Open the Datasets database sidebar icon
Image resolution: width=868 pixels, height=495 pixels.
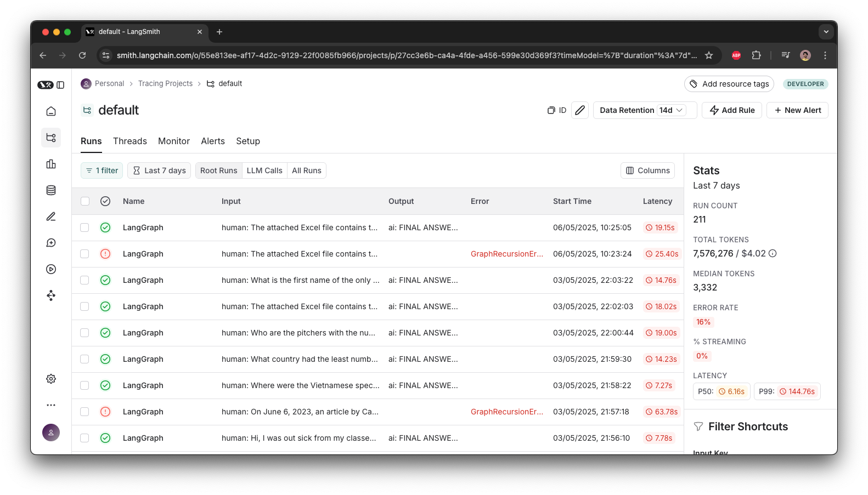[51, 190]
